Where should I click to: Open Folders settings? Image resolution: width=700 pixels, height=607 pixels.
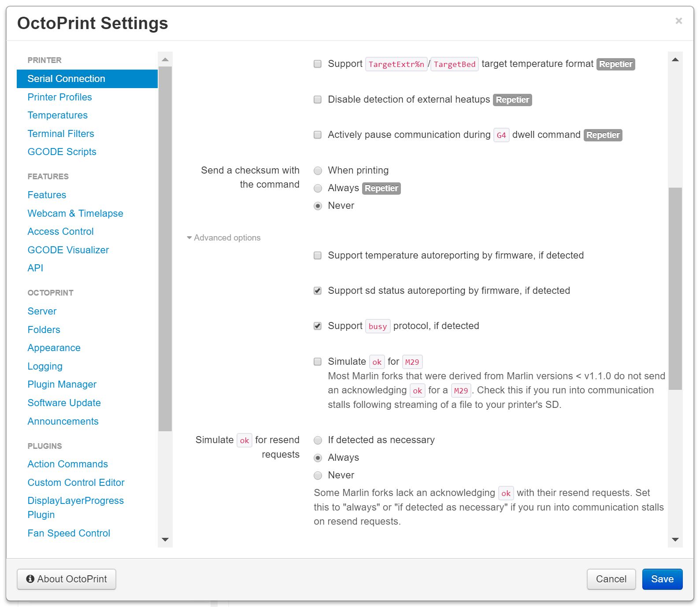[44, 330]
